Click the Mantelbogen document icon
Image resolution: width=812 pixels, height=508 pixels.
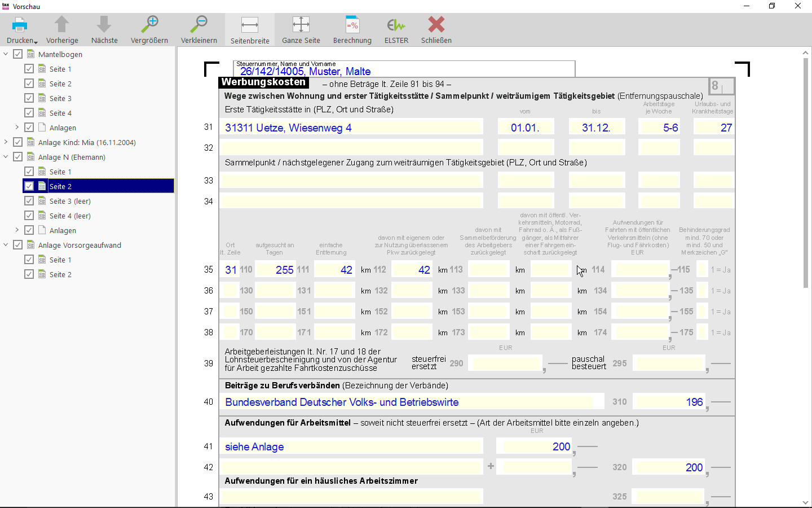tap(31, 54)
